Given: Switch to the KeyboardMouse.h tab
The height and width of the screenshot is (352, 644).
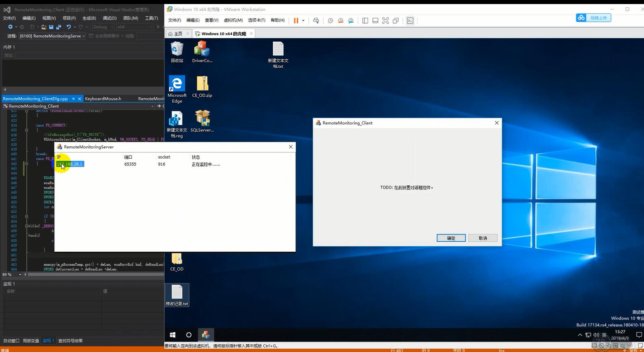Looking at the screenshot, I should pyautogui.click(x=103, y=99).
